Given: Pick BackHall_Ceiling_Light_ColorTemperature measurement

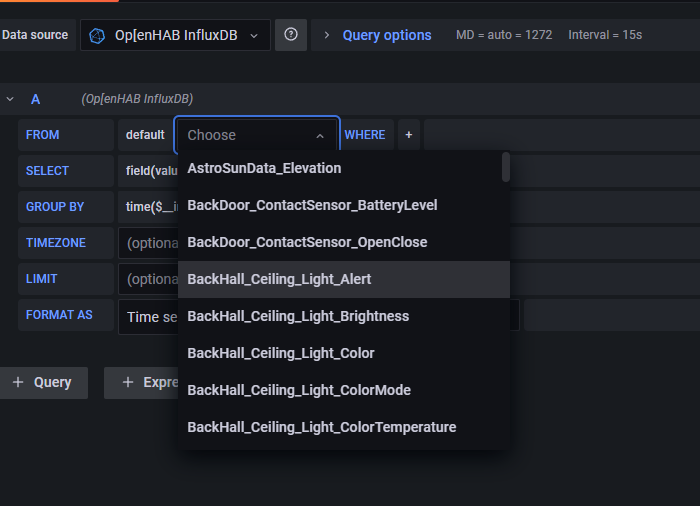Looking at the screenshot, I should click(321, 427).
